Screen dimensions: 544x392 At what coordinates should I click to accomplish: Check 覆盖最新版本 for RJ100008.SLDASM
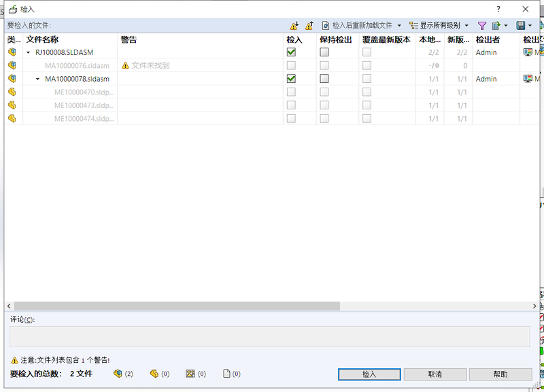pos(367,52)
